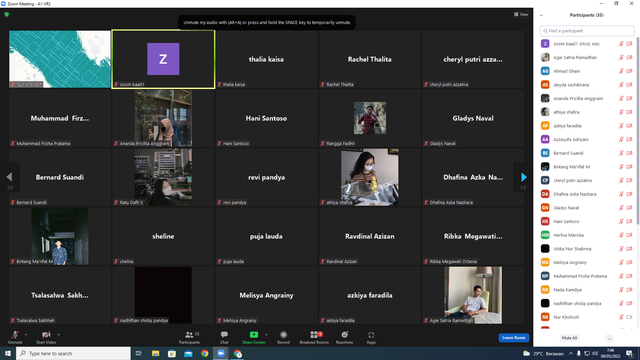Toggle microphone for Gladys Naval in list
This screenshot has width=640, height=360.
[x=621, y=208]
